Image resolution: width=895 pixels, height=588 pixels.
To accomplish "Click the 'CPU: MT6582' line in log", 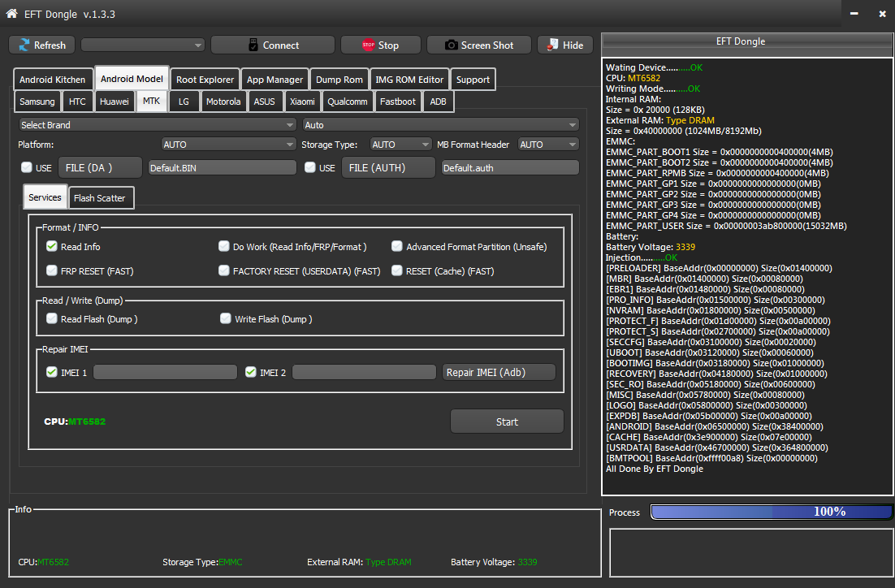I will (x=633, y=78).
